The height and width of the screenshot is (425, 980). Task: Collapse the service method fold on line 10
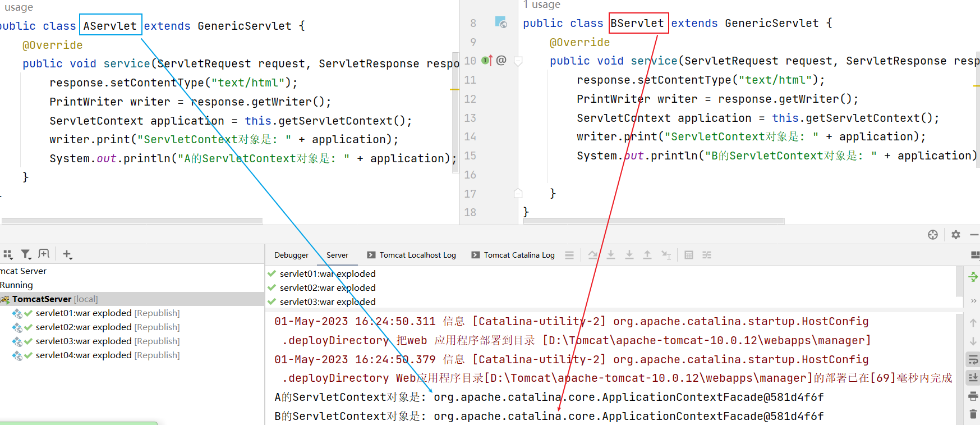[518, 61]
